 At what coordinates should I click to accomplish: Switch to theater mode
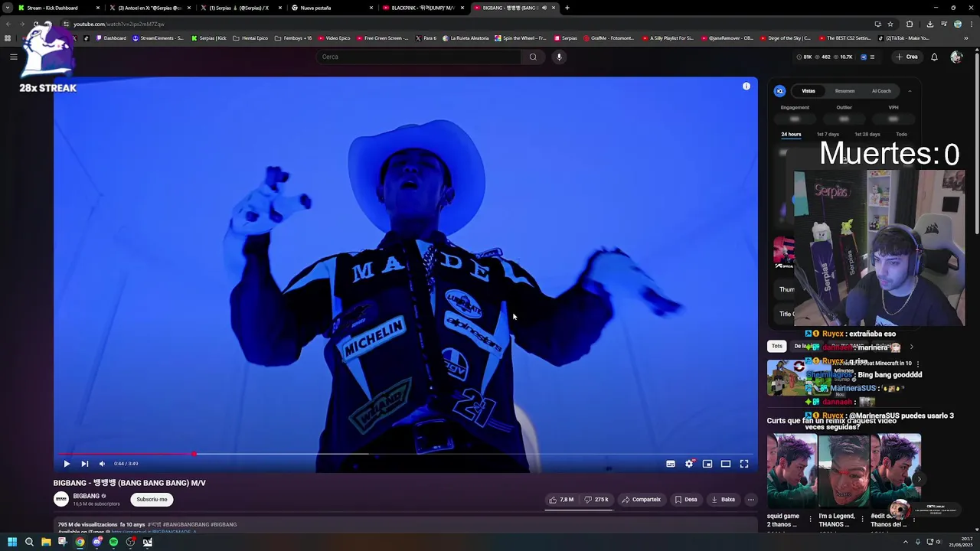726,464
